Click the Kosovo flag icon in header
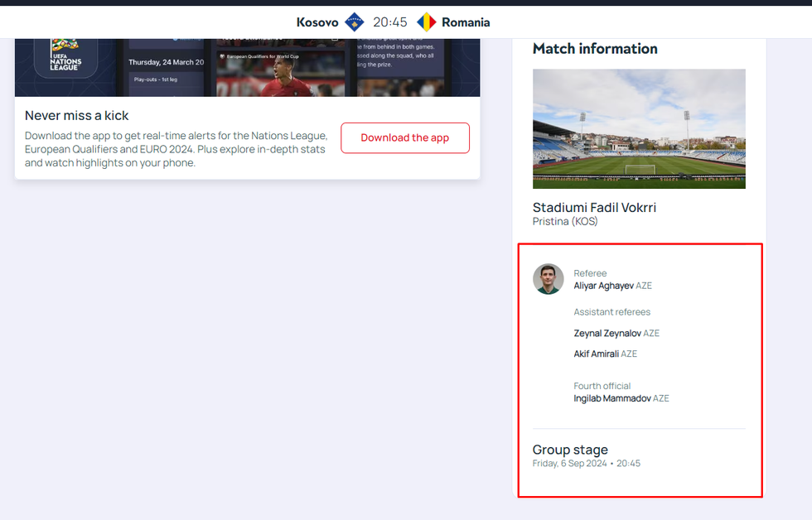Image resolution: width=812 pixels, height=520 pixels. [x=355, y=22]
